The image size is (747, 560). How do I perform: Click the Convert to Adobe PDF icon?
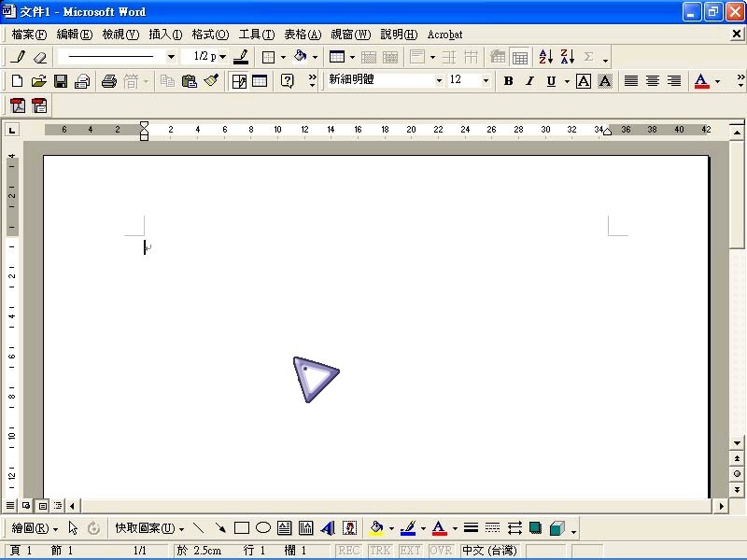tap(17, 105)
